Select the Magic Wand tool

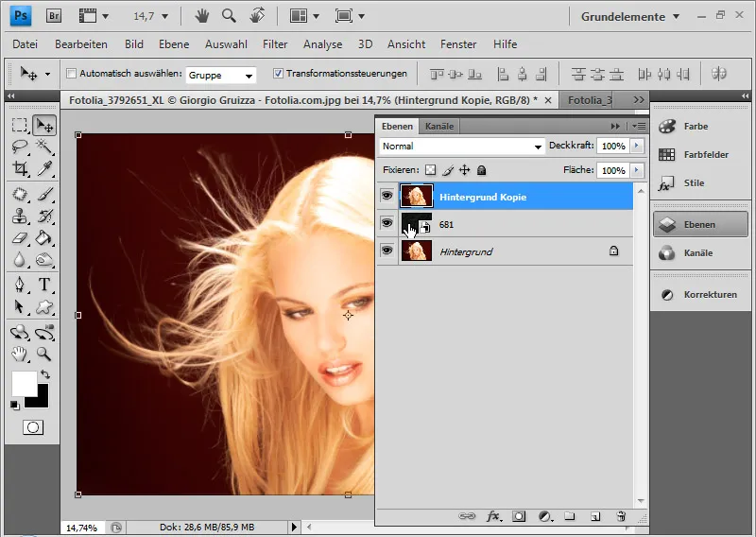point(44,147)
